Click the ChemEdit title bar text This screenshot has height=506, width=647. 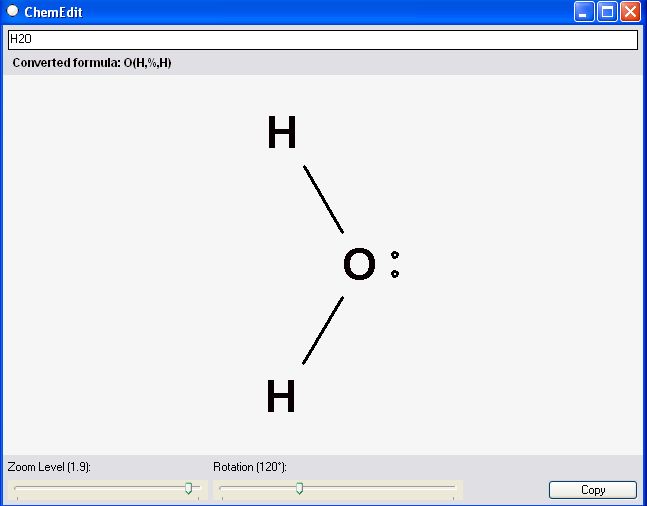pos(53,12)
